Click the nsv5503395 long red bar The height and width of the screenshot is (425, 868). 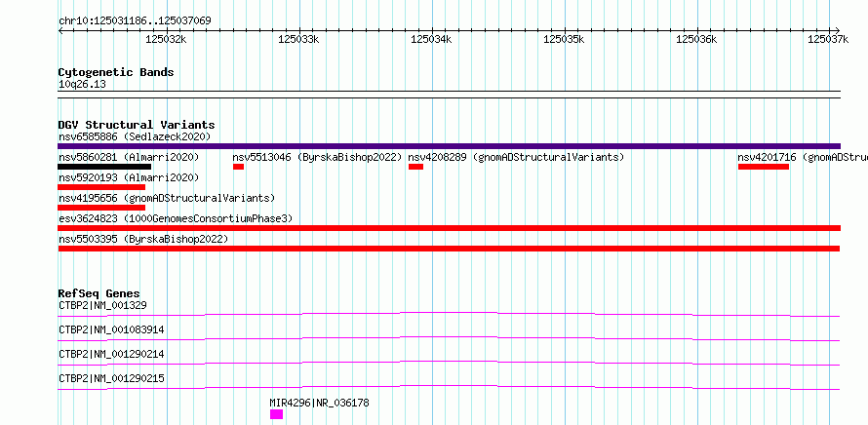click(449, 249)
